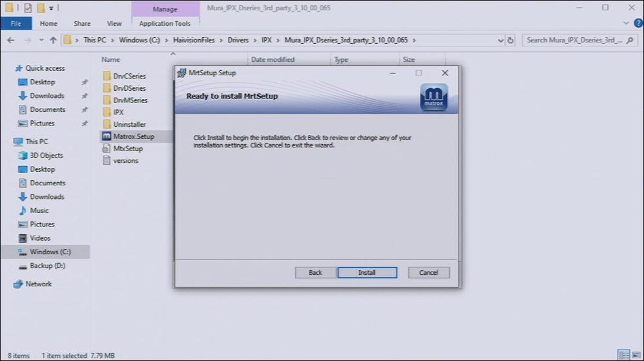The image size is (644, 361).
Task: Open the Uninstaller folder
Action: (x=129, y=124)
